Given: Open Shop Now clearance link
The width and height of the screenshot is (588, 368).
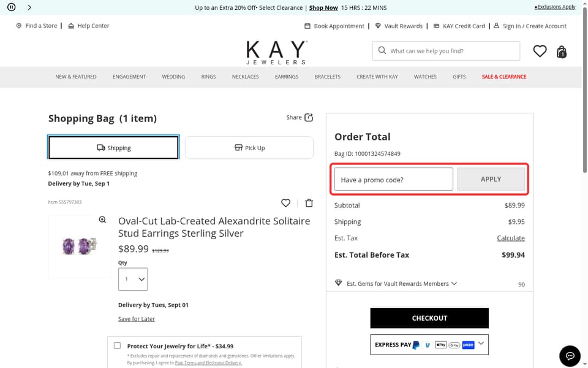Looking at the screenshot, I should coord(323,7).
